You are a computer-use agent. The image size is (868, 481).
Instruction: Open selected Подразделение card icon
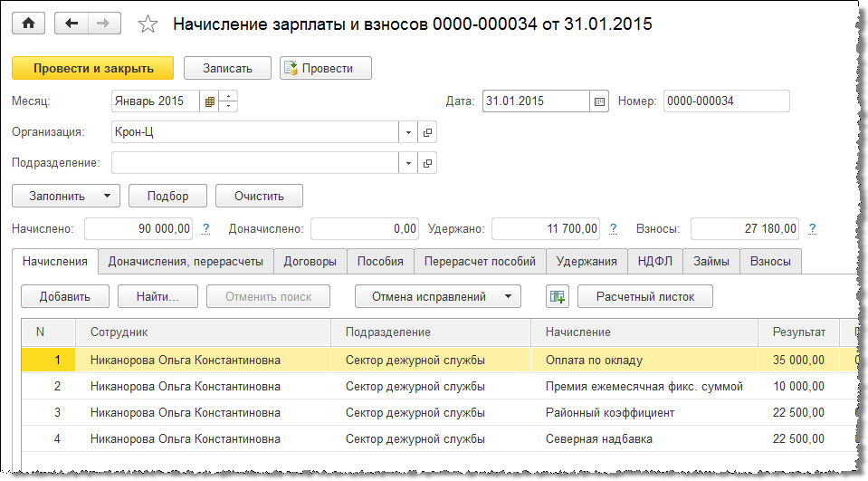[427, 163]
